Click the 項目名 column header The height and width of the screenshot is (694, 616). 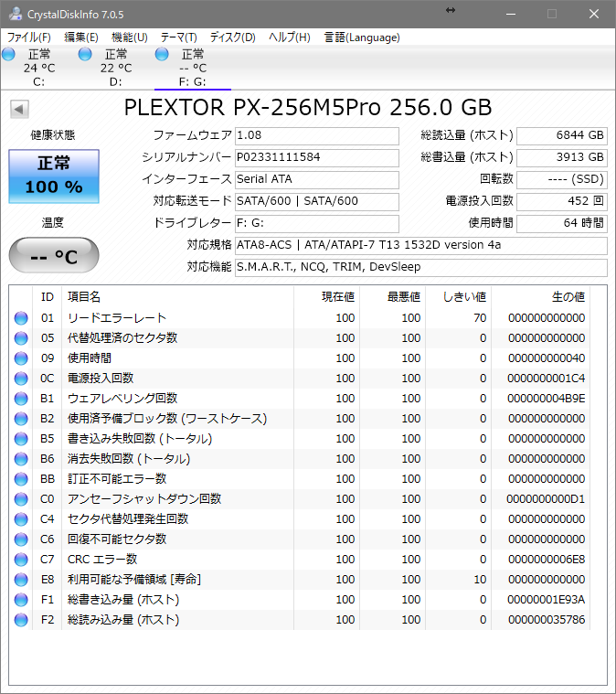tap(177, 297)
